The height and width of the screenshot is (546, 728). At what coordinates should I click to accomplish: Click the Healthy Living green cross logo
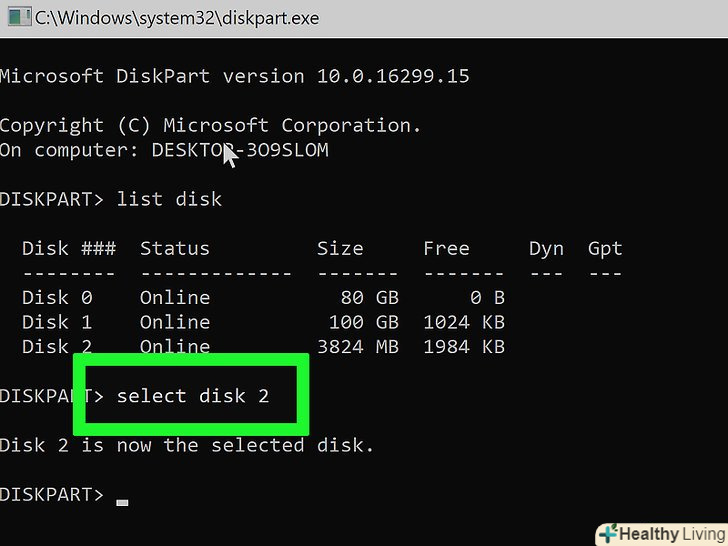click(x=607, y=534)
